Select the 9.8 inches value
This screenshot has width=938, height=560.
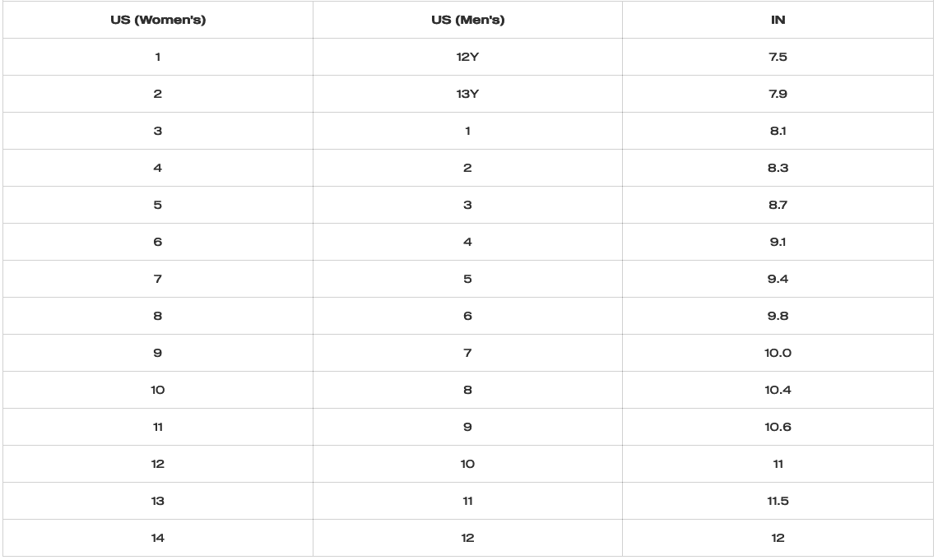tap(778, 316)
